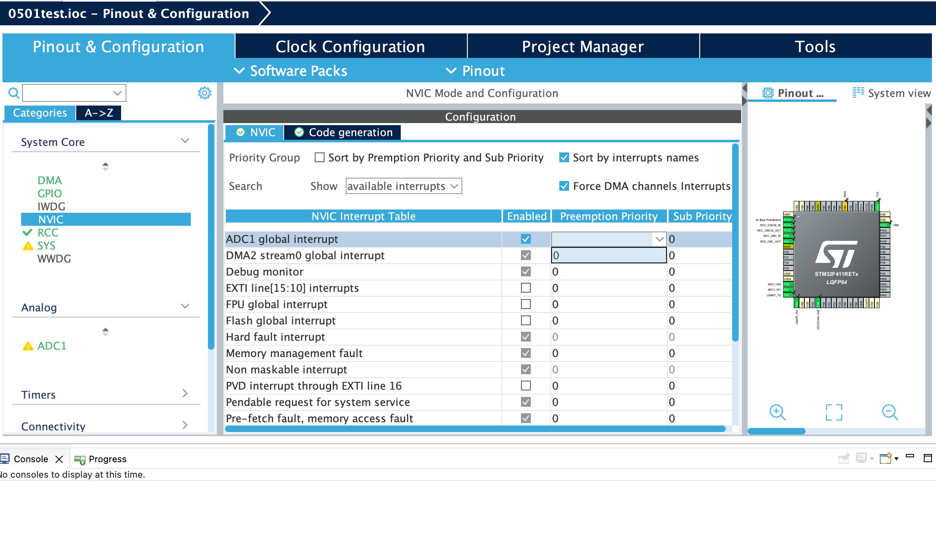
Task: Enable Sort by Premption Priority checkbox
Action: [x=320, y=157]
